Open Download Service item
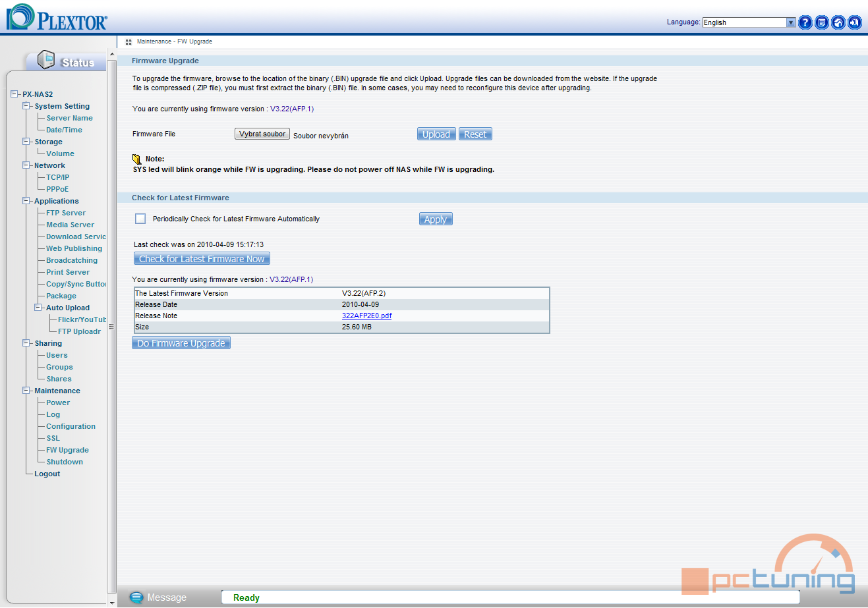 [76, 236]
